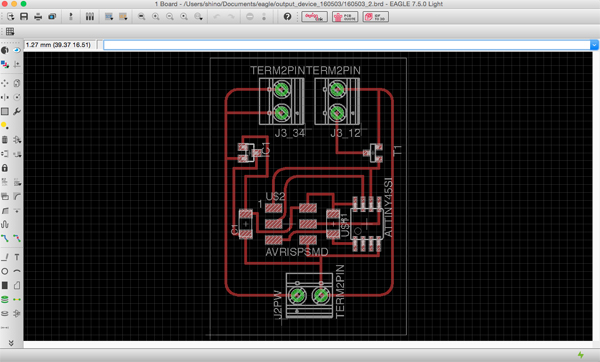Screen dimensions: 600x362
Task: Open the Display layers settings
Action: [5, 64]
